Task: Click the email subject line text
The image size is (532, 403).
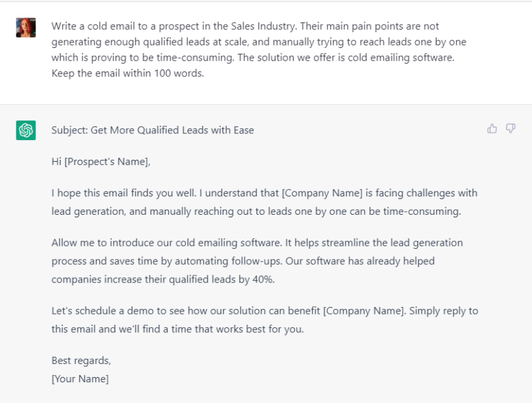Action: click(152, 129)
